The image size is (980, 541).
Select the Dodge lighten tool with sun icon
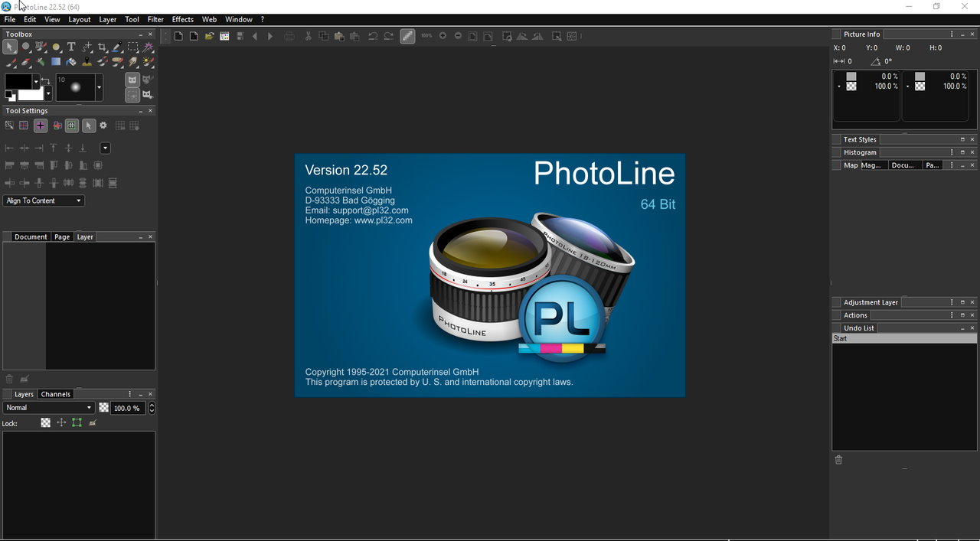[x=149, y=62]
